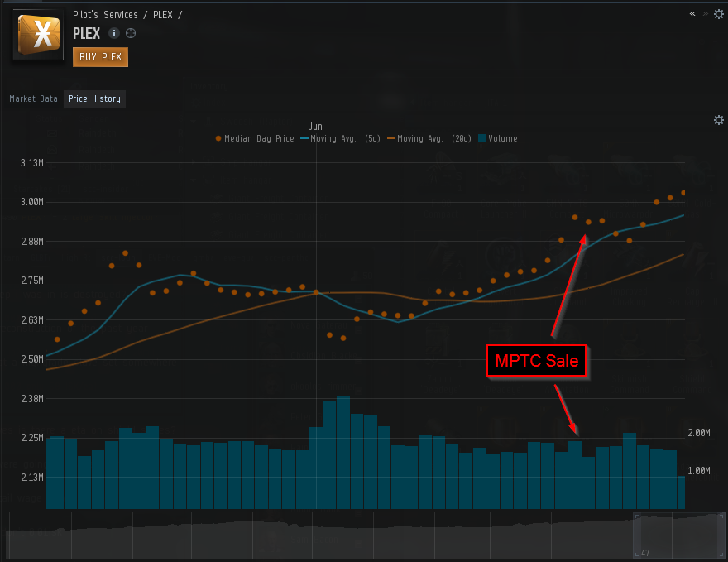
Task: Open settings gear at window top
Action: [x=719, y=14]
